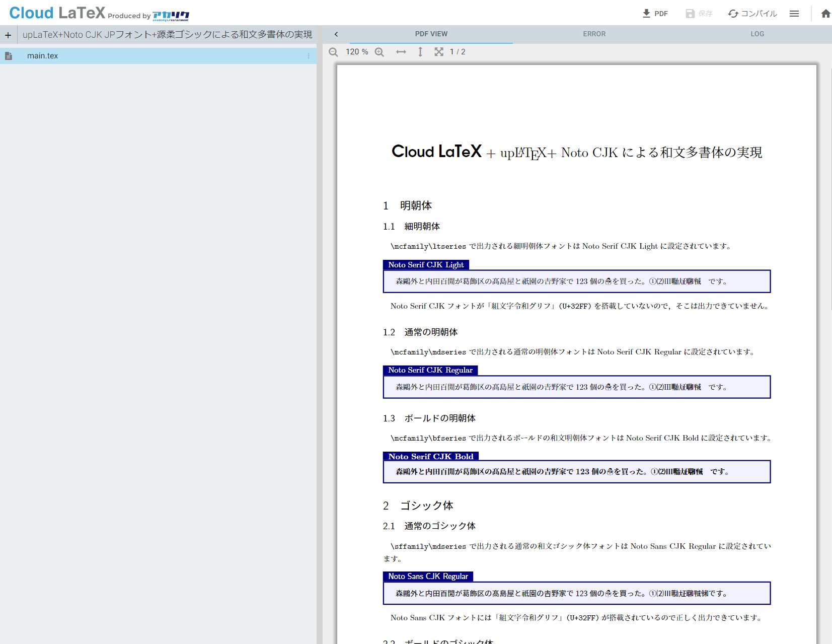The height and width of the screenshot is (644, 832).
Task: Click the project title text
Action: (x=167, y=35)
